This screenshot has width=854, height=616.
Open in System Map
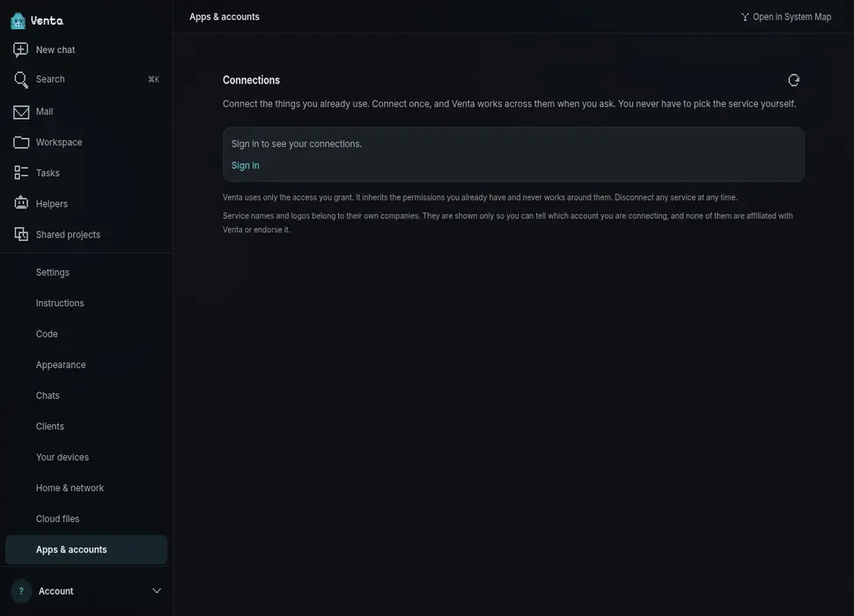(x=786, y=17)
